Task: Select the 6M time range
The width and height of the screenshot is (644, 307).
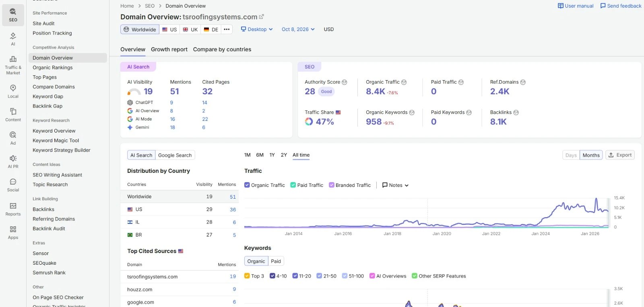Action: click(260, 155)
